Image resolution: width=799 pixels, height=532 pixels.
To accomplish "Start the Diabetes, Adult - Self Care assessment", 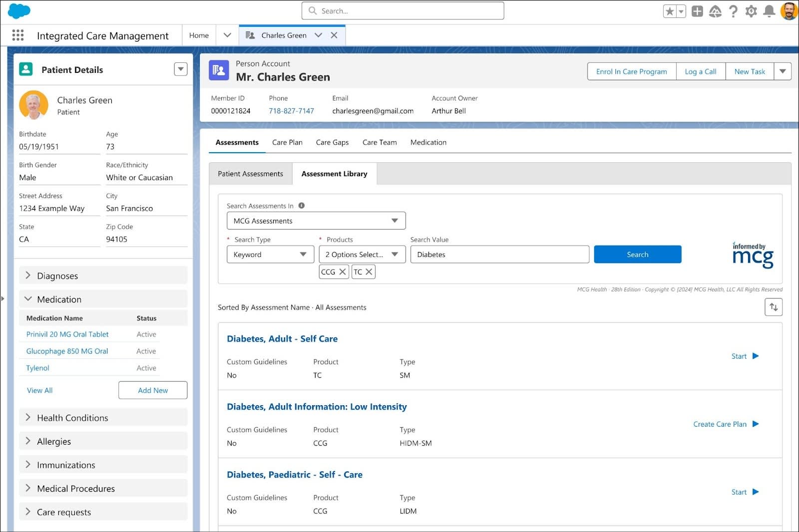I will (x=745, y=356).
